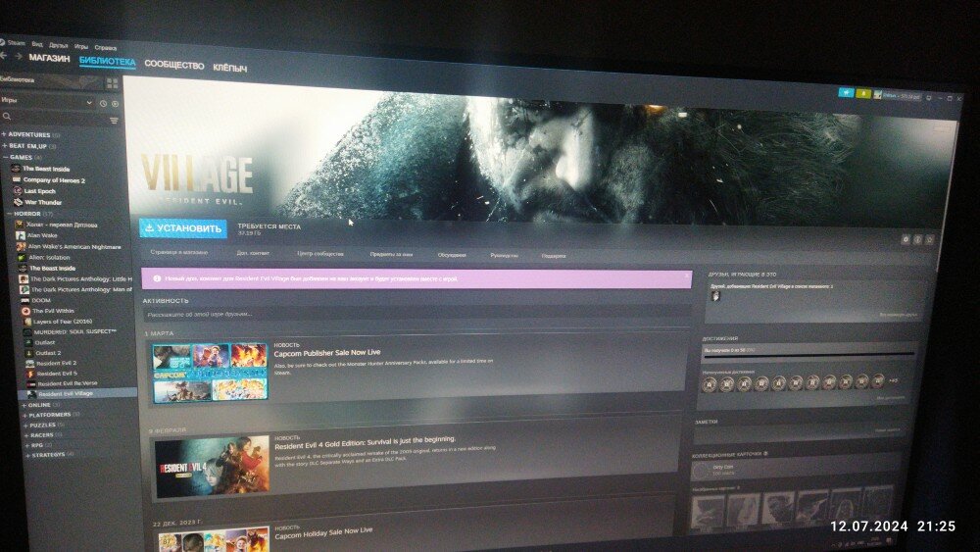Viewport: 980px width, 552px height.
Task: Open Обсуждения link
Action: point(452,255)
